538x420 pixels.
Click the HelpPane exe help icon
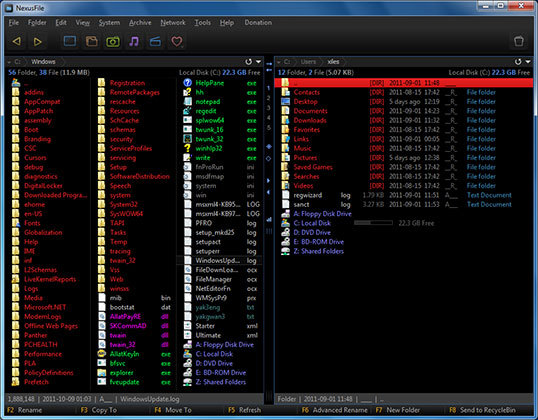pos(187,83)
